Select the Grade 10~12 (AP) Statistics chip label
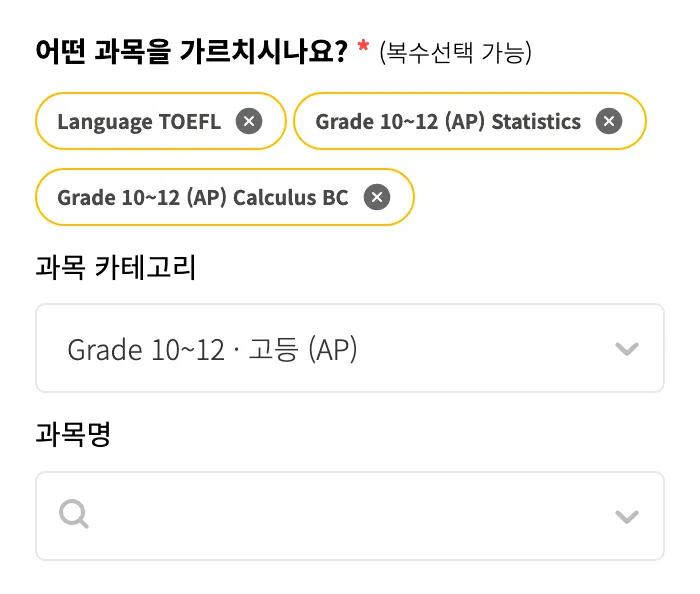Screen dimensions: 700x594 (x=447, y=122)
